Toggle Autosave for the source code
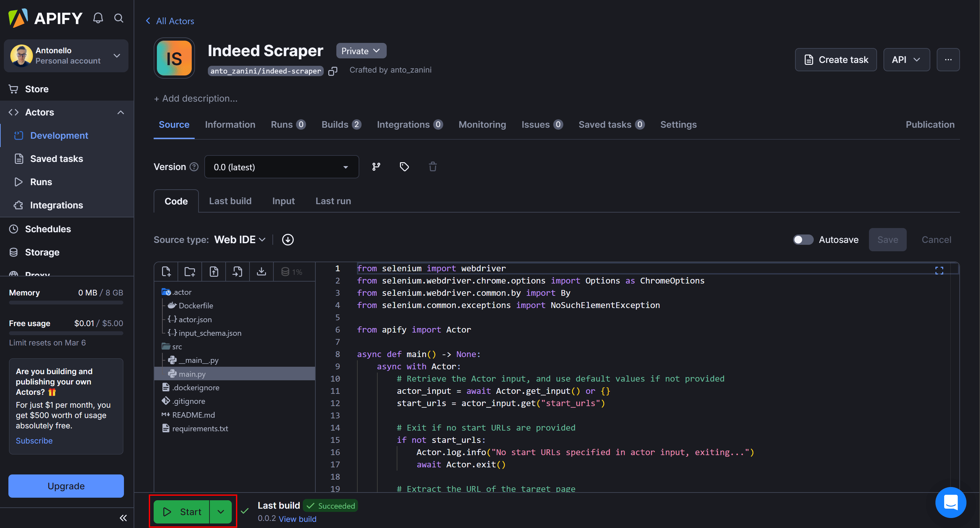 click(803, 239)
